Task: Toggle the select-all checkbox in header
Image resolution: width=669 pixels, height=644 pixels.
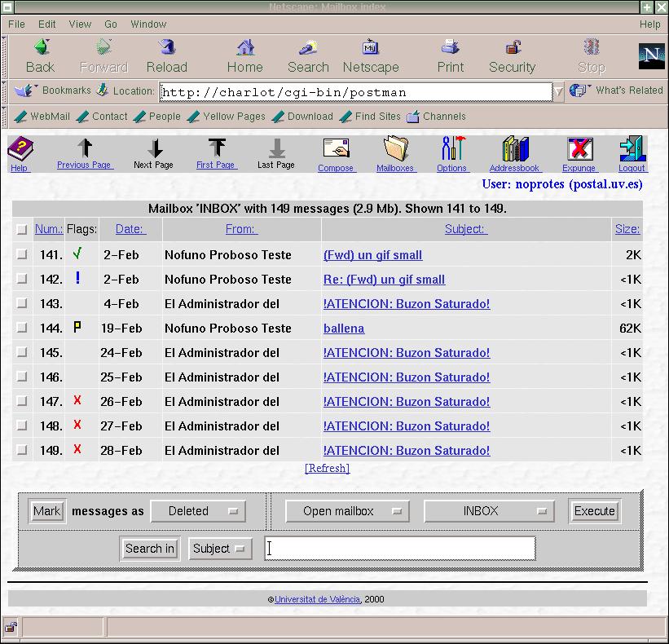Action: [x=22, y=230]
